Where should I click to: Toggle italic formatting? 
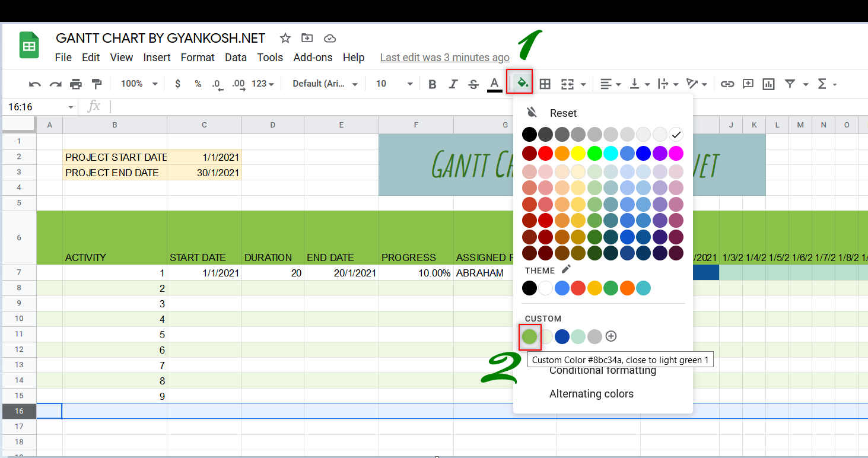453,84
